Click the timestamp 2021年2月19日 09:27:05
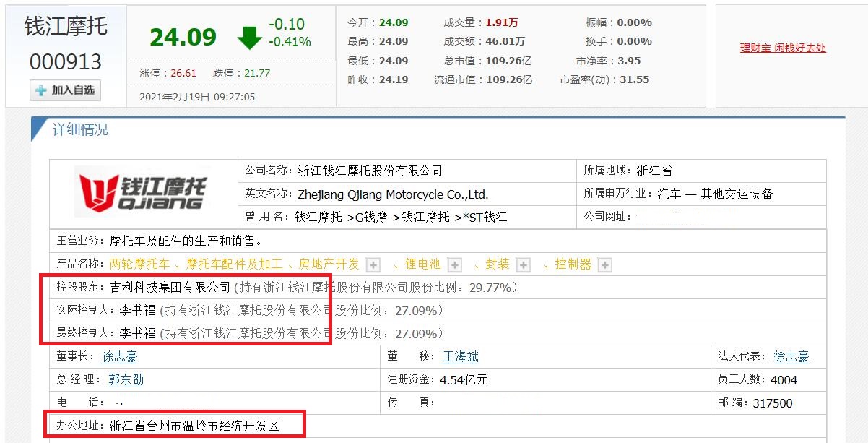The image size is (868, 443). point(197,97)
